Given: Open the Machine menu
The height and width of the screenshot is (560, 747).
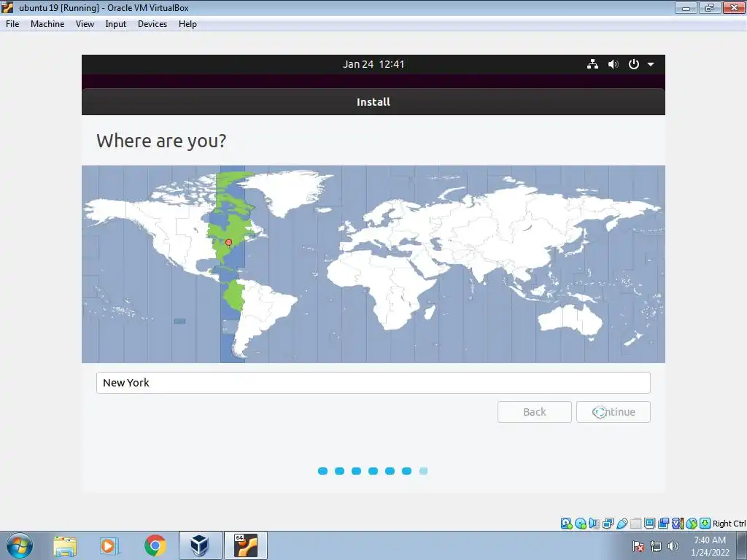Looking at the screenshot, I should (x=47, y=24).
